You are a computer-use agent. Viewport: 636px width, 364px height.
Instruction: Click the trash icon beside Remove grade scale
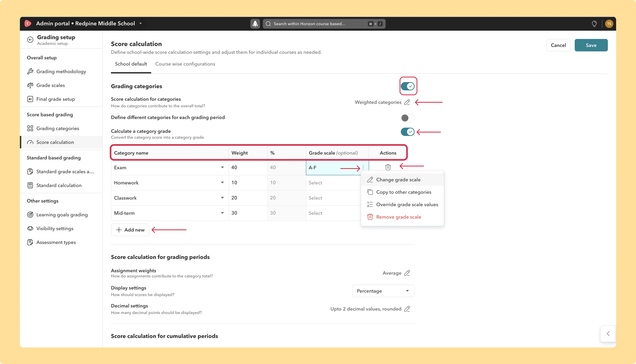click(x=370, y=217)
